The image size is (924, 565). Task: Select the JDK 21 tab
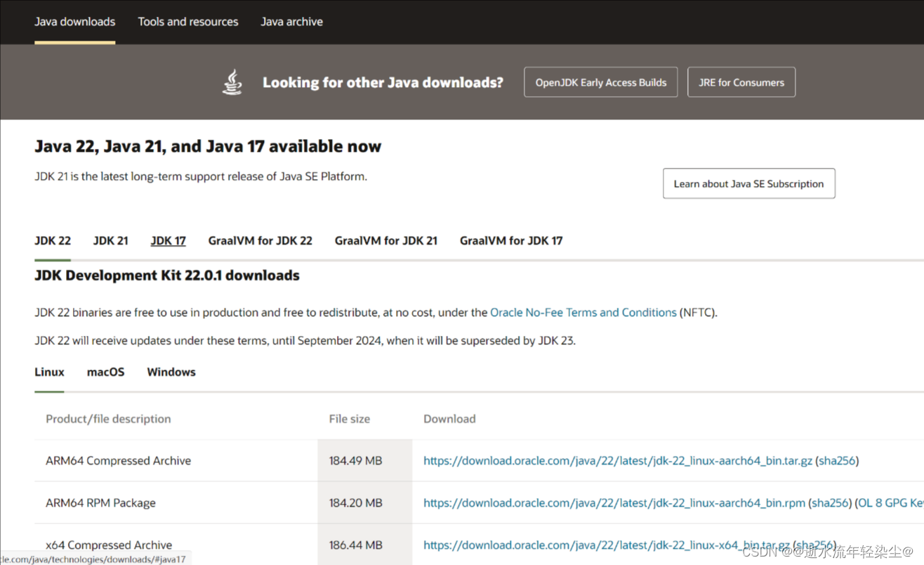[110, 240]
